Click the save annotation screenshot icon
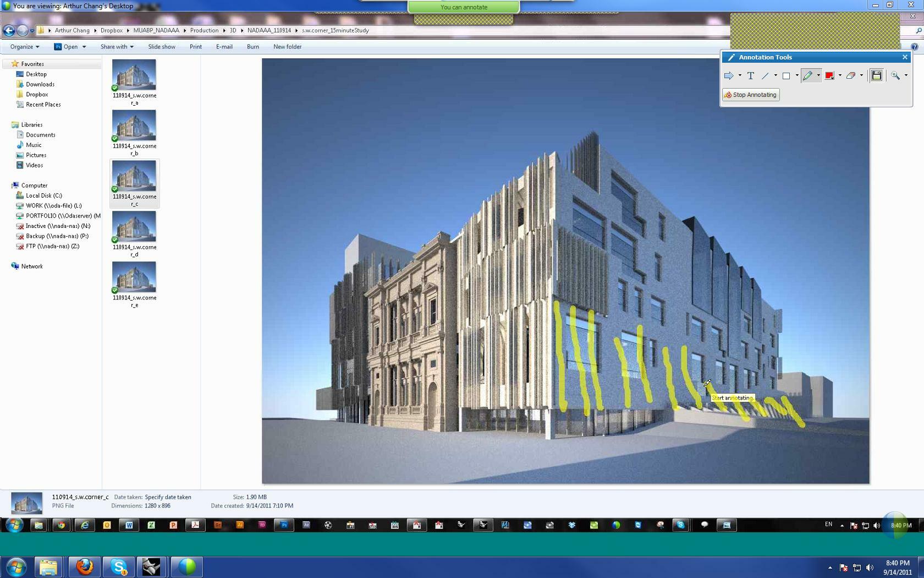The height and width of the screenshot is (578, 924). click(x=877, y=76)
